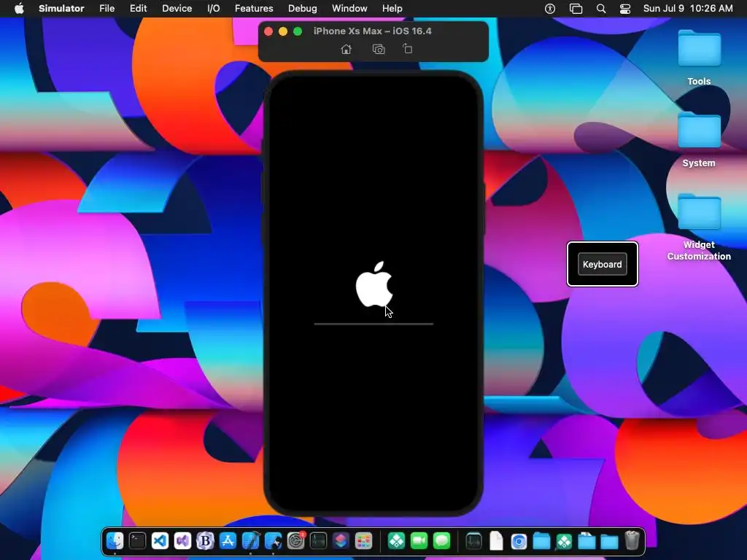Click the overlapping-windows icon in the menu bar

click(576, 8)
